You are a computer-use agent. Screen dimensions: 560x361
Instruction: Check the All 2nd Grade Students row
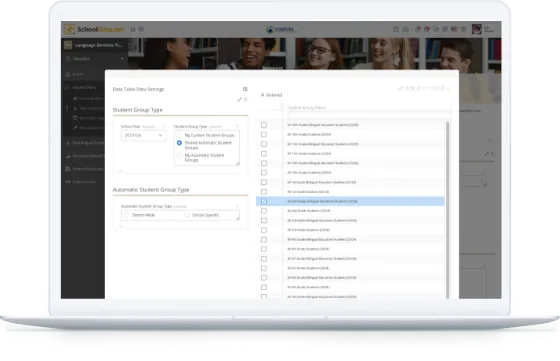click(x=264, y=211)
